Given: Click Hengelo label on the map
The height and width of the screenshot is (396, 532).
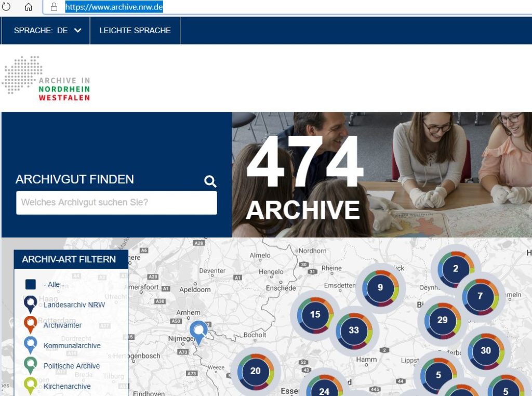Looking at the screenshot, I should coord(271,272).
